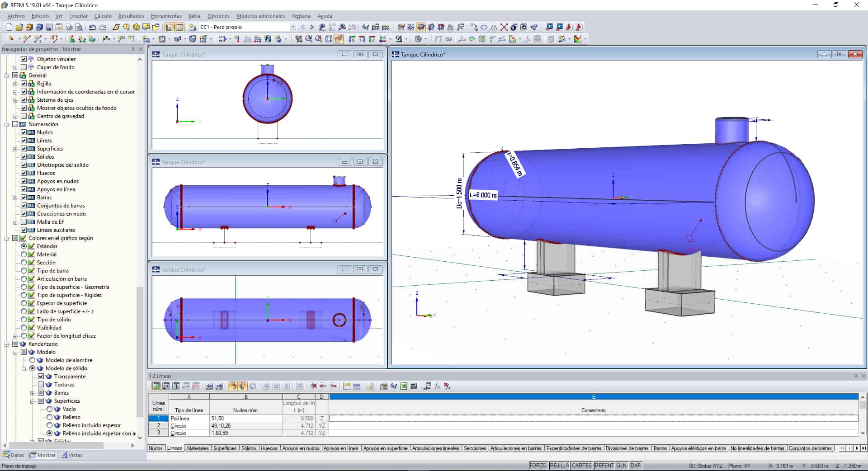
Task: Click the fx formula icon in table toolbar
Action: click(x=437, y=386)
